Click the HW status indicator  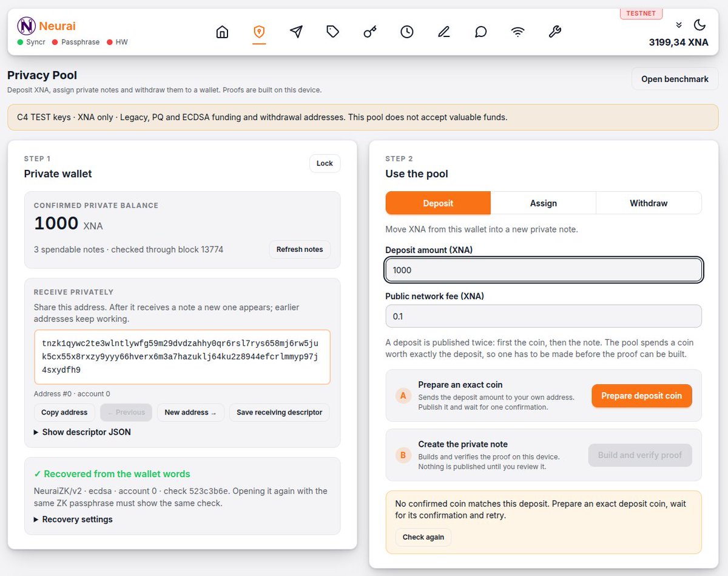[x=117, y=42]
